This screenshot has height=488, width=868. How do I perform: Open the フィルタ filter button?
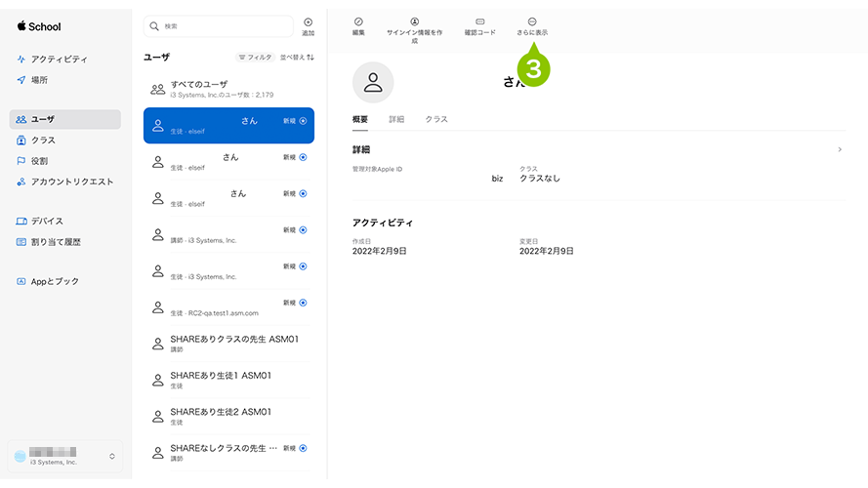[x=255, y=57]
